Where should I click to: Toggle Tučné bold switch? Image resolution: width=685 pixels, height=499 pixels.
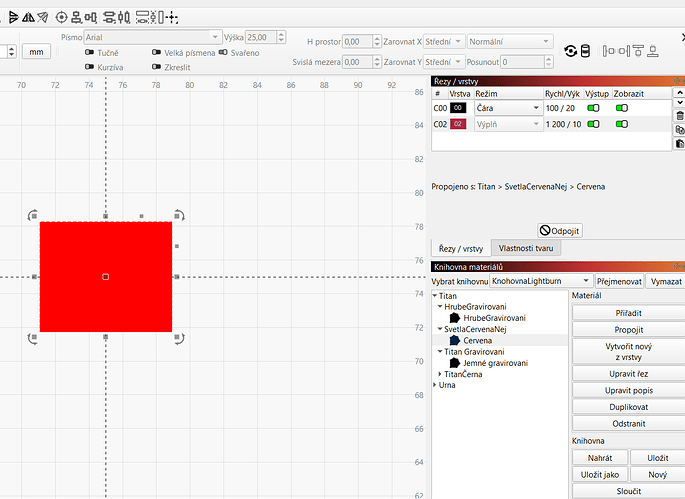pyautogui.click(x=91, y=52)
